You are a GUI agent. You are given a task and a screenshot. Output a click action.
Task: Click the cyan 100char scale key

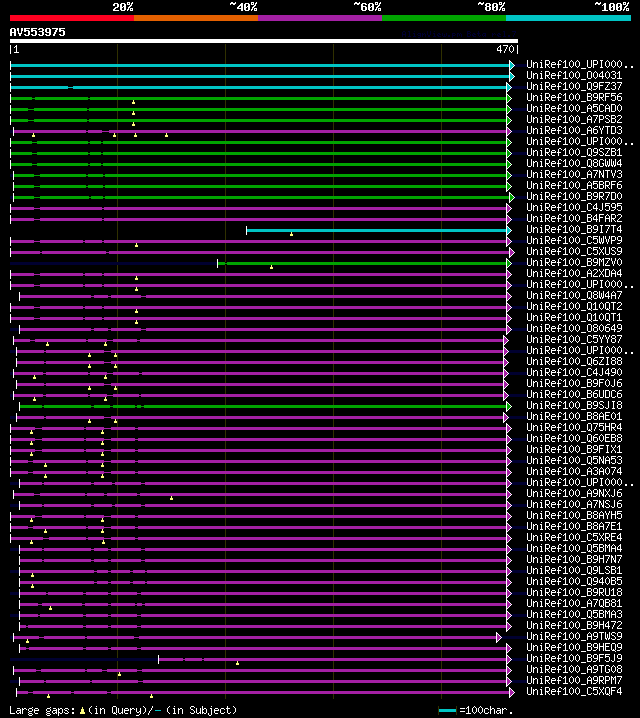pos(448,711)
